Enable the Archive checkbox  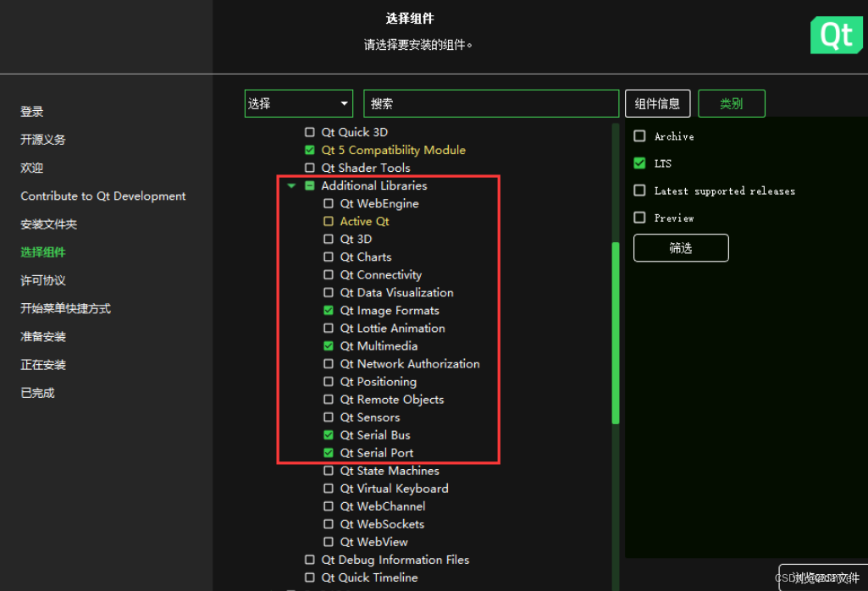point(639,136)
